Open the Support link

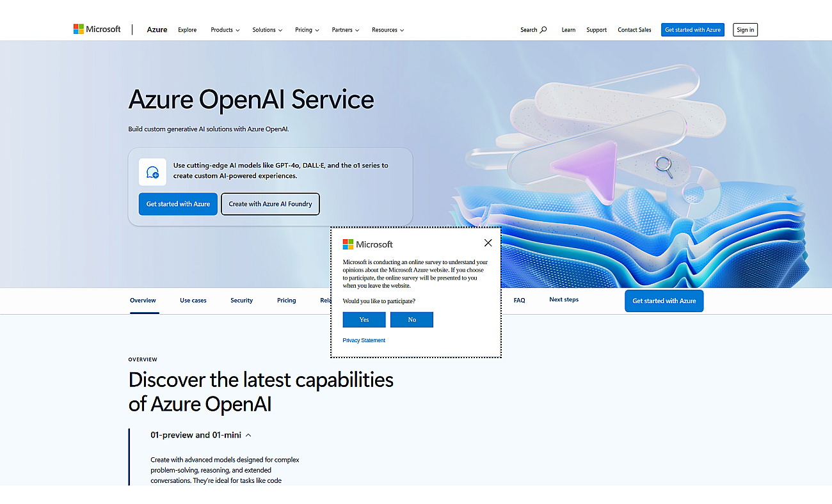pyautogui.click(x=596, y=30)
